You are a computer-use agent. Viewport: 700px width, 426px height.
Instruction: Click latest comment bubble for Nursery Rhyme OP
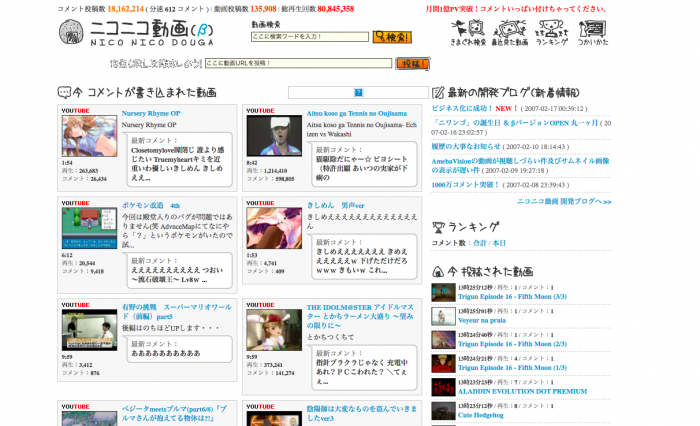click(179, 159)
